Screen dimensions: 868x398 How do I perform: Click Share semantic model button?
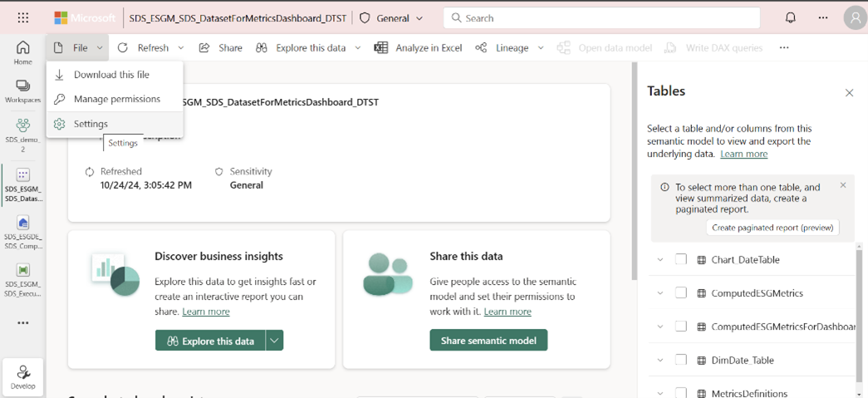click(x=488, y=341)
